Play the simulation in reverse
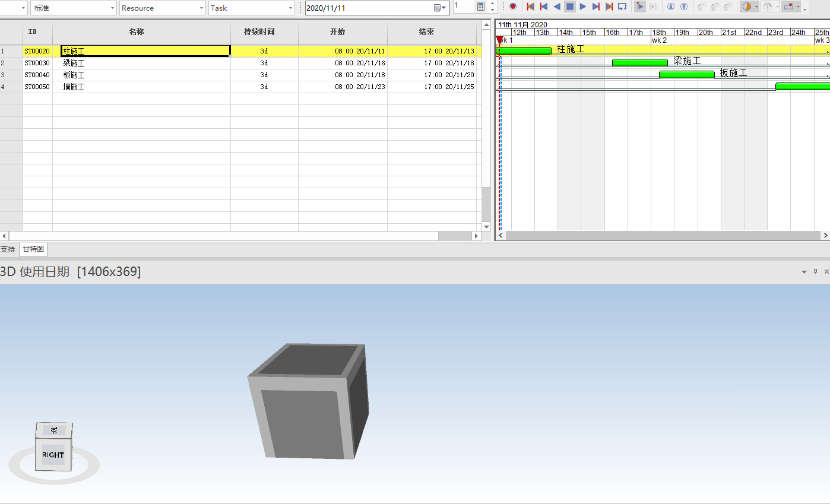 click(x=557, y=7)
